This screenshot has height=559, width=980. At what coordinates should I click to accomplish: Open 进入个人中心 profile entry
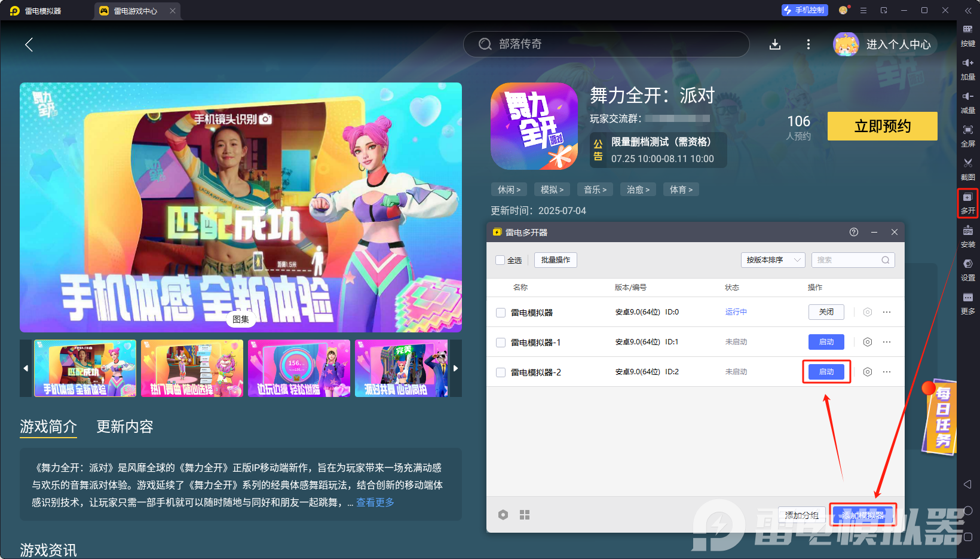(x=886, y=44)
